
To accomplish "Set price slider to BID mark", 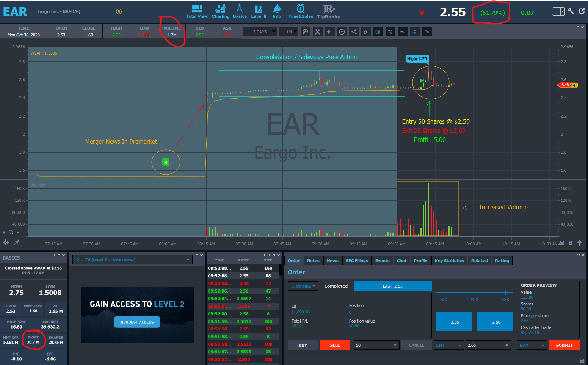I will [x=444, y=292].
